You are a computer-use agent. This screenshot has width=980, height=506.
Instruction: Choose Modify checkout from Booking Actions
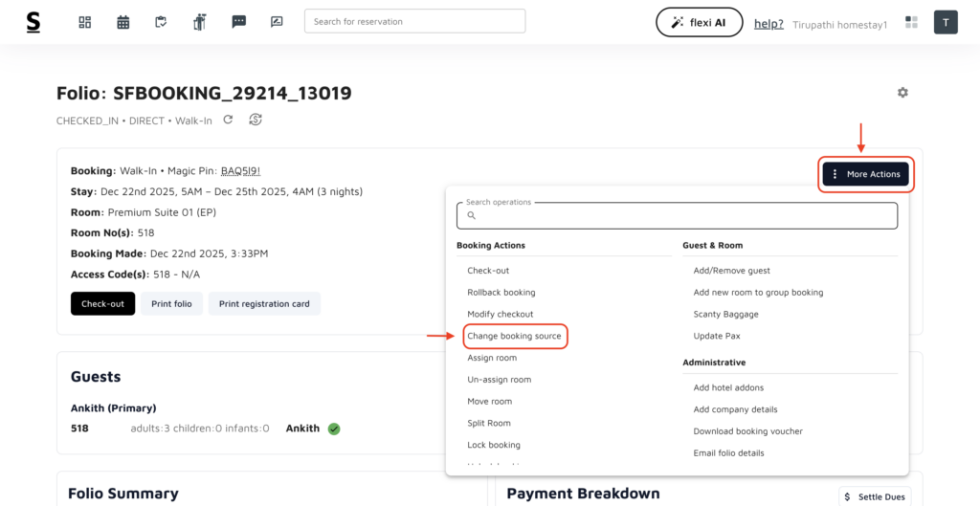501,314
